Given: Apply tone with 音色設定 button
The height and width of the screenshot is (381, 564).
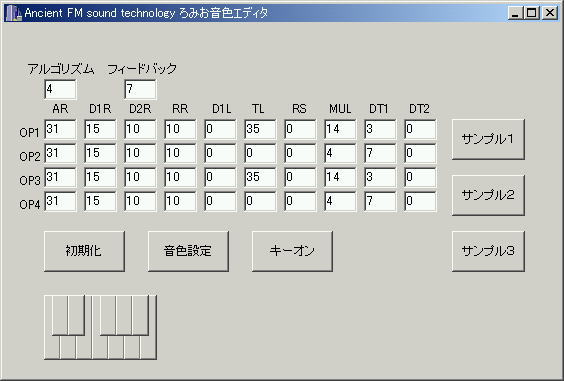Looking at the screenshot, I should click(188, 251).
